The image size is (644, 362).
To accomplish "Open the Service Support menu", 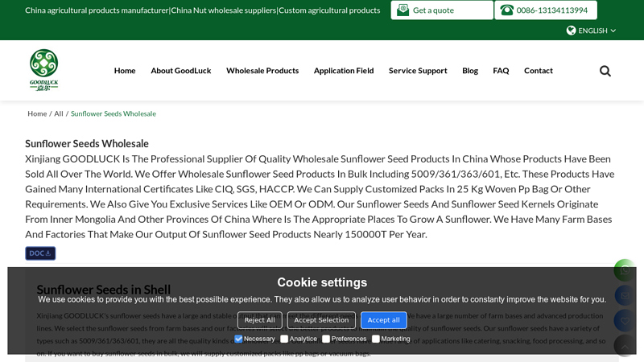I will point(418,71).
